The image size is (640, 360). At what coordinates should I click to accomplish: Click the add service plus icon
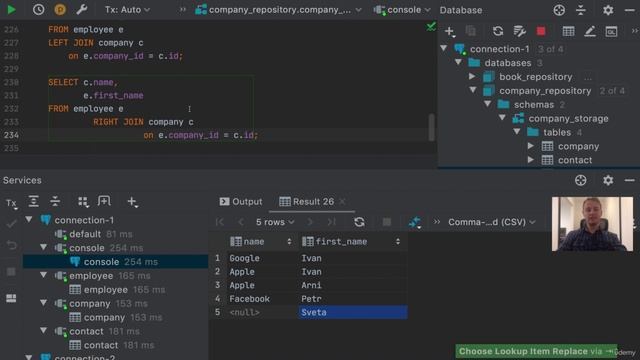coord(132,201)
